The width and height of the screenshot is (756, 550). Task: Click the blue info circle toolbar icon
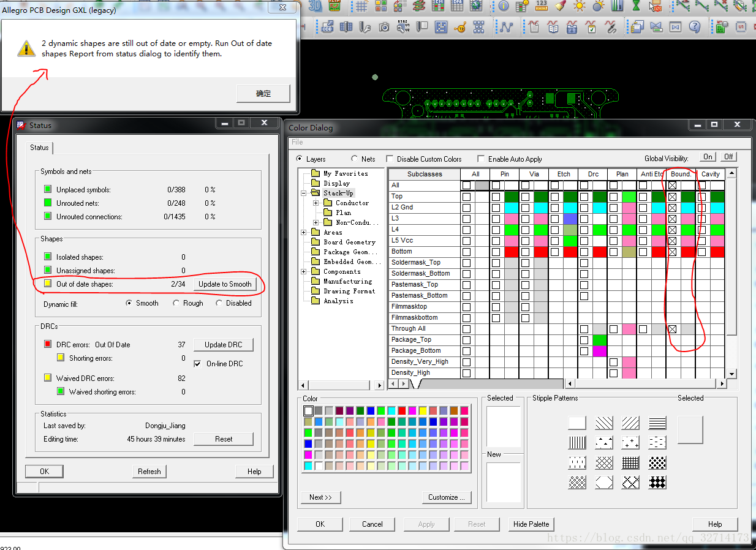pyautogui.click(x=504, y=6)
